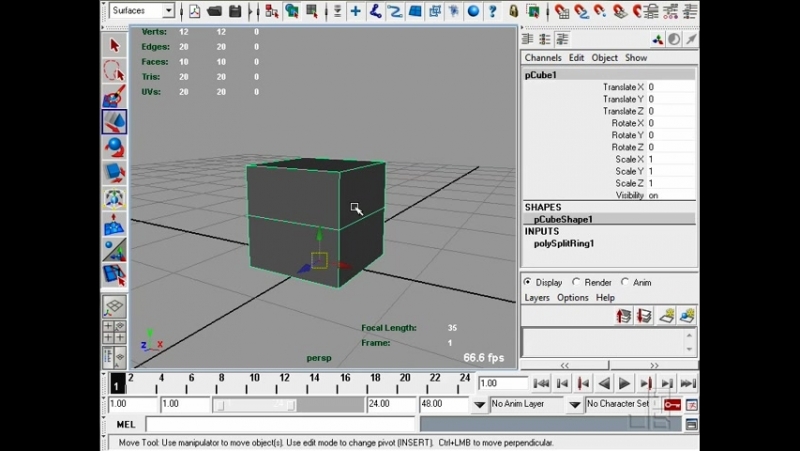Toggle the make live magnet icon
This screenshot has width=800, height=451.
coord(637,11)
